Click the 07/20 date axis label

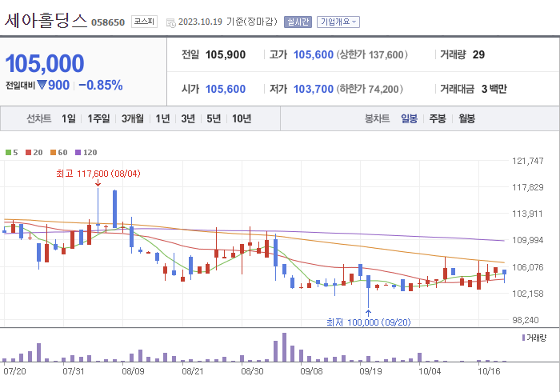[x=14, y=371]
